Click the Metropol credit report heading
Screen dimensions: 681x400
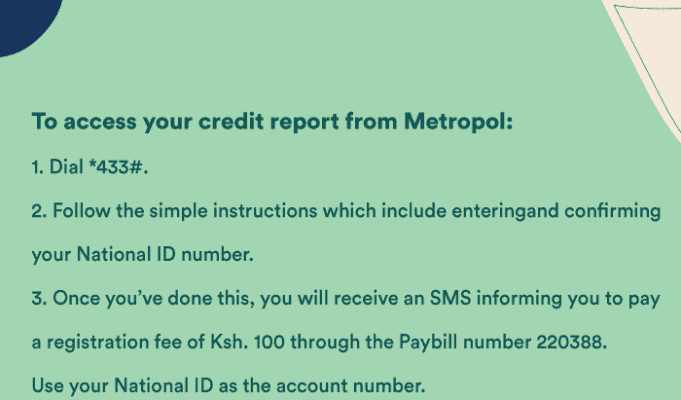[x=272, y=121]
